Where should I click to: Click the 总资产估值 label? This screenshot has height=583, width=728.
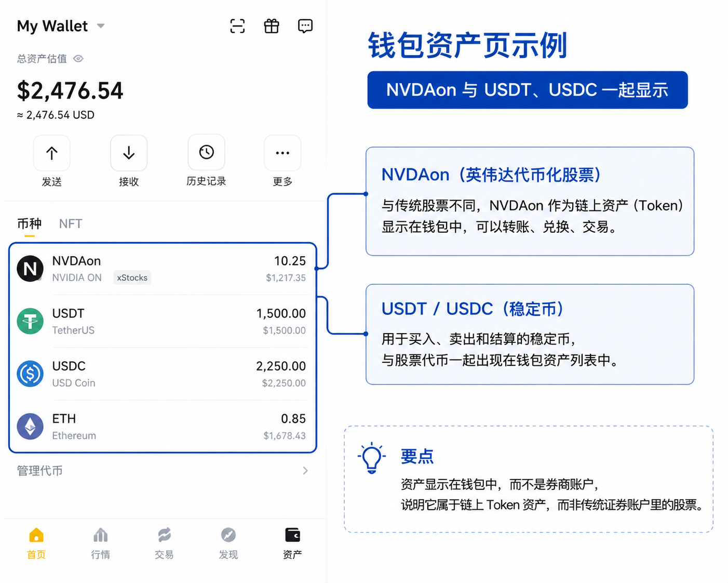tap(42, 59)
